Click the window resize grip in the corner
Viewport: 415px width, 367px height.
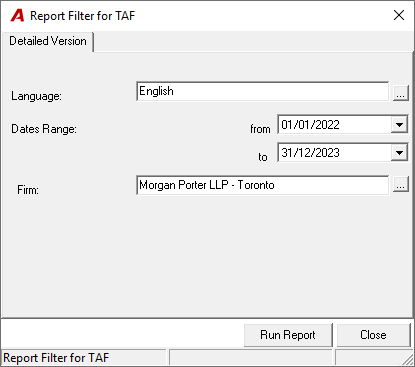[x=408, y=360]
